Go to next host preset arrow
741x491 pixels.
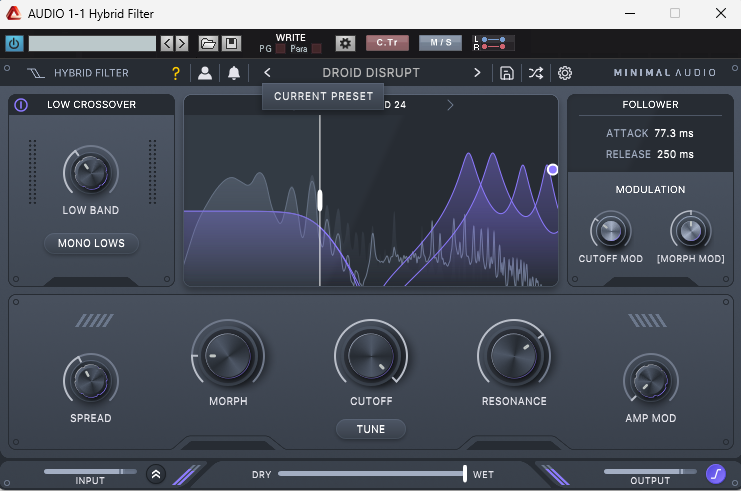(x=182, y=43)
